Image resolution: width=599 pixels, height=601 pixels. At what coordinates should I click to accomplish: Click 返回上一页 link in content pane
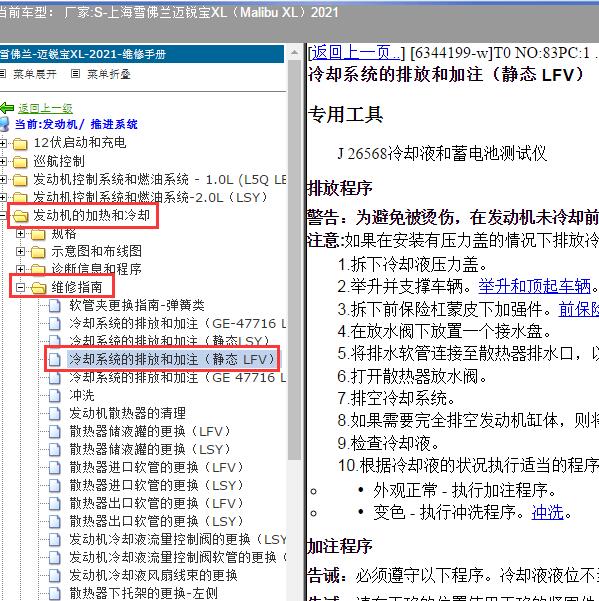point(355,53)
